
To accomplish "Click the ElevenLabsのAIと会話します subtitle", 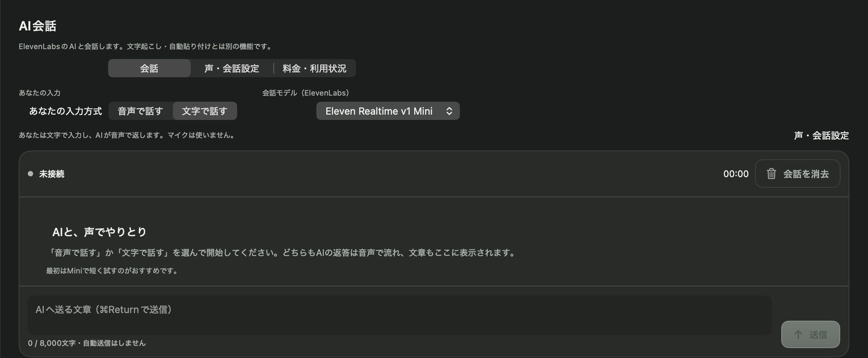I will [146, 46].
